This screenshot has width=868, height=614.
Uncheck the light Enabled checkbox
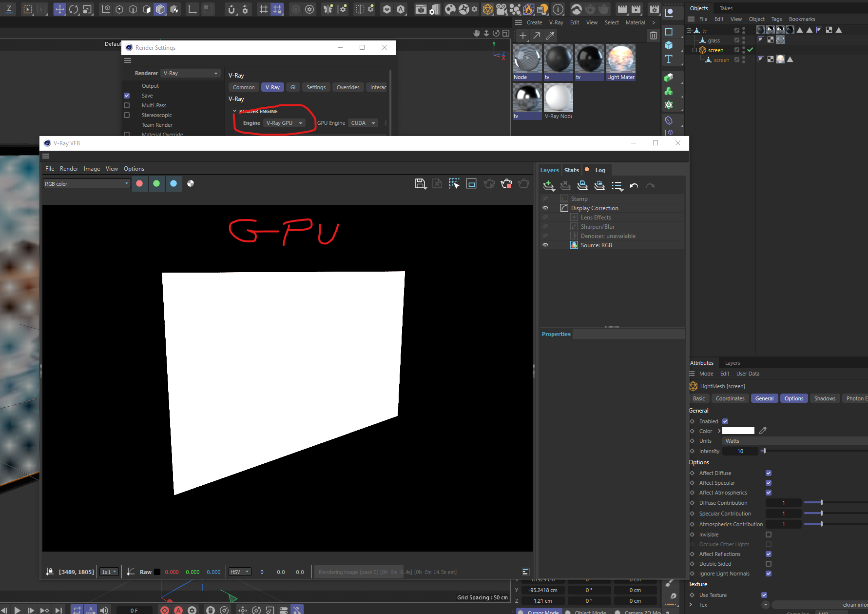725,421
